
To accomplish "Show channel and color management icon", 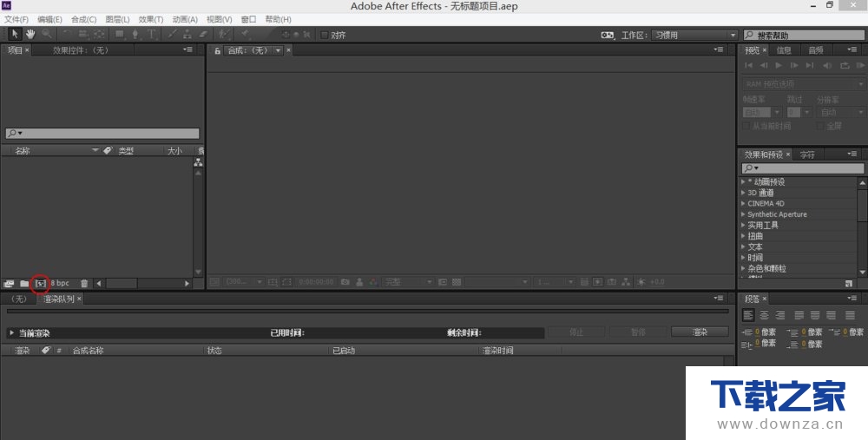I will coord(373,282).
